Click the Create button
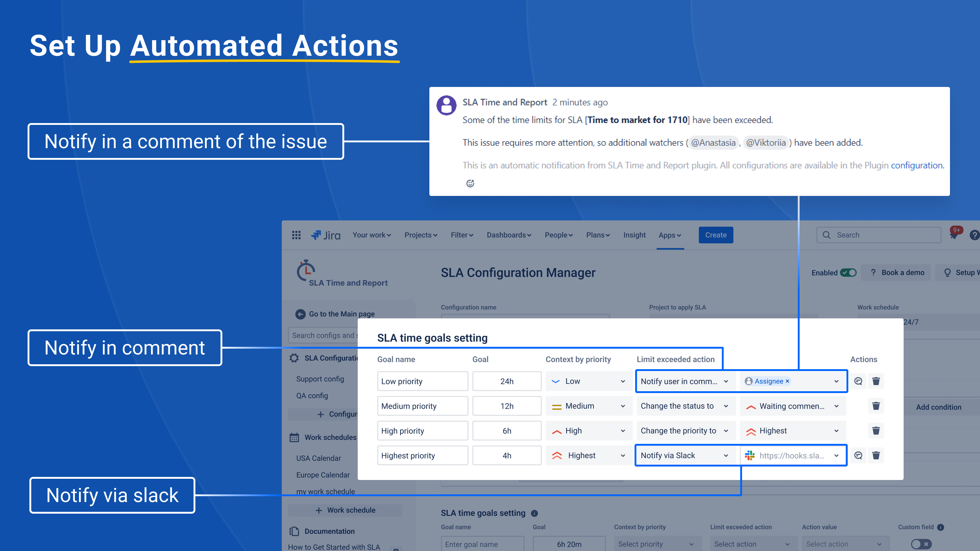 click(716, 234)
